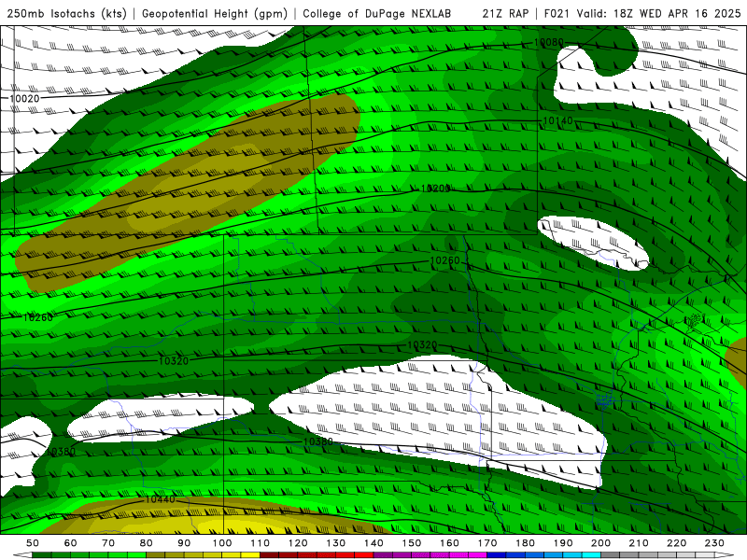Click the '100' value on the color scale
747x560 pixels.
(x=222, y=543)
